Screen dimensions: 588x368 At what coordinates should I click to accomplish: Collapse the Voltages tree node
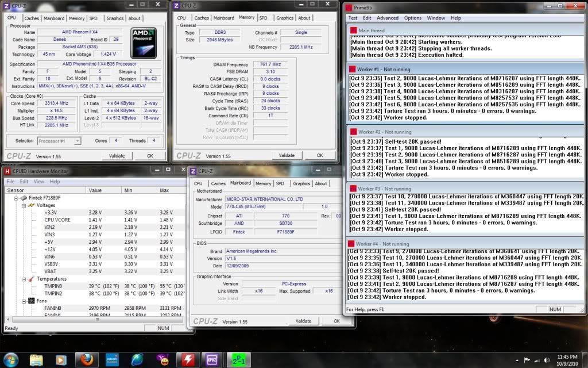coord(25,205)
